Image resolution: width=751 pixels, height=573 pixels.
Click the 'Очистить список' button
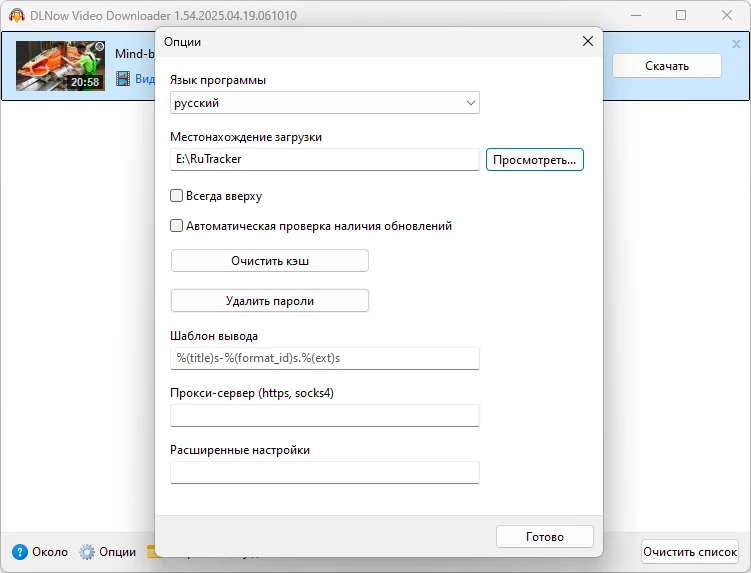[690, 552]
